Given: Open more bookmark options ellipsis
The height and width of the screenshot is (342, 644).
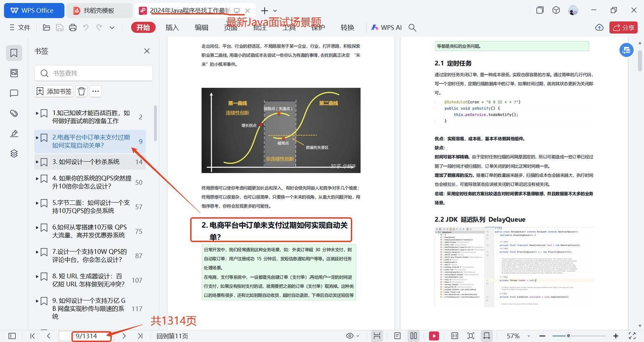Looking at the screenshot, I should tap(96, 91).
